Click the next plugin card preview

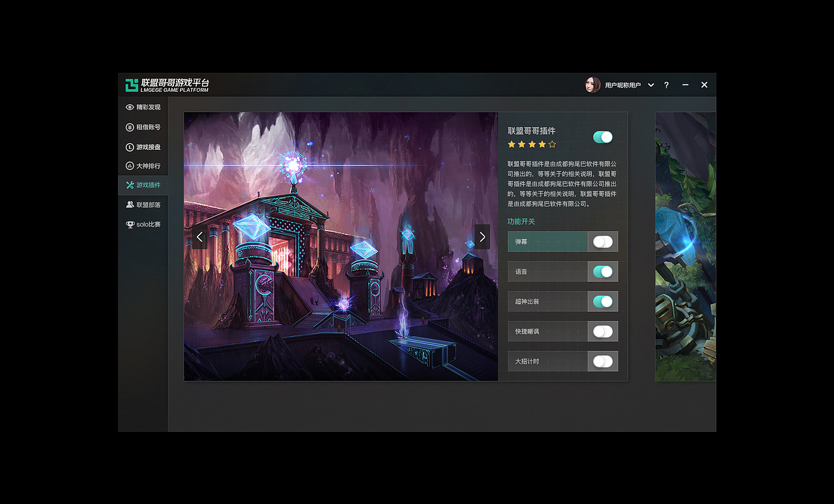[685, 246]
